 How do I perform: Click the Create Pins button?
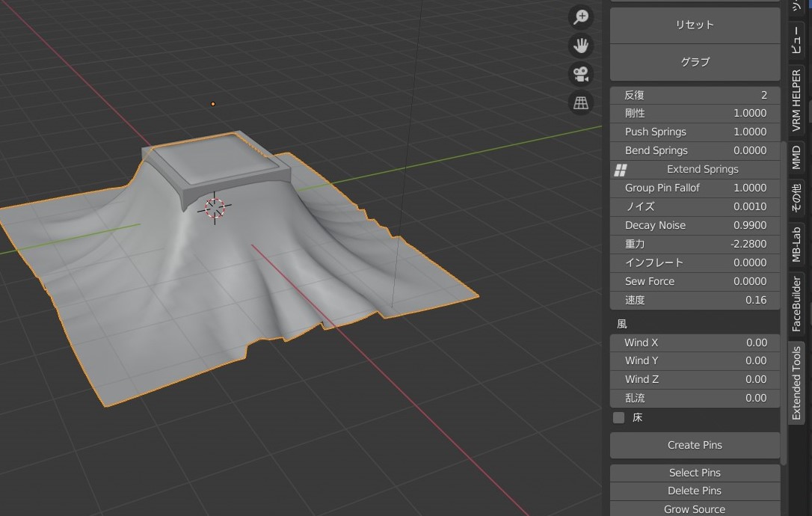pyautogui.click(x=695, y=445)
